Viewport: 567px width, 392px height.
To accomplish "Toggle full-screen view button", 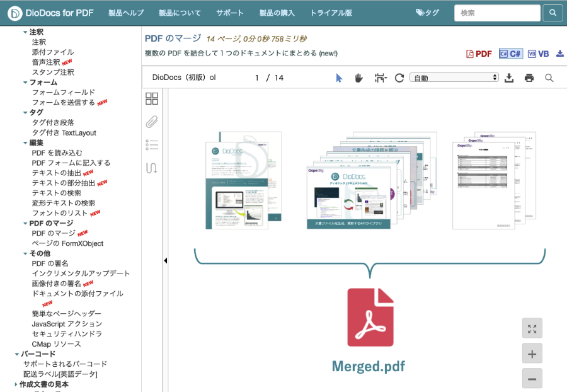I will coord(532,329).
